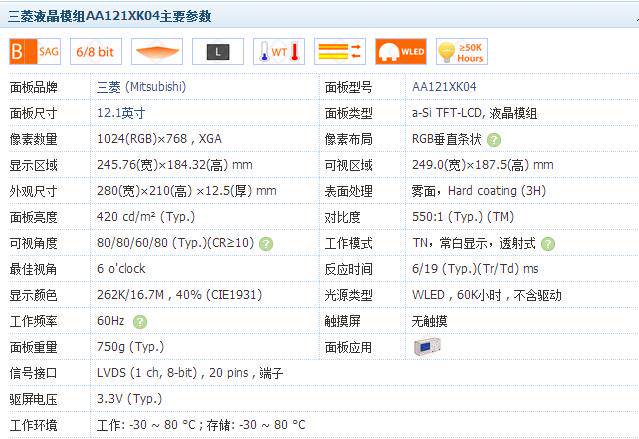Click the ≥50K Hours lightbulb icon
The height and width of the screenshot is (439, 639).
[x=462, y=52]
